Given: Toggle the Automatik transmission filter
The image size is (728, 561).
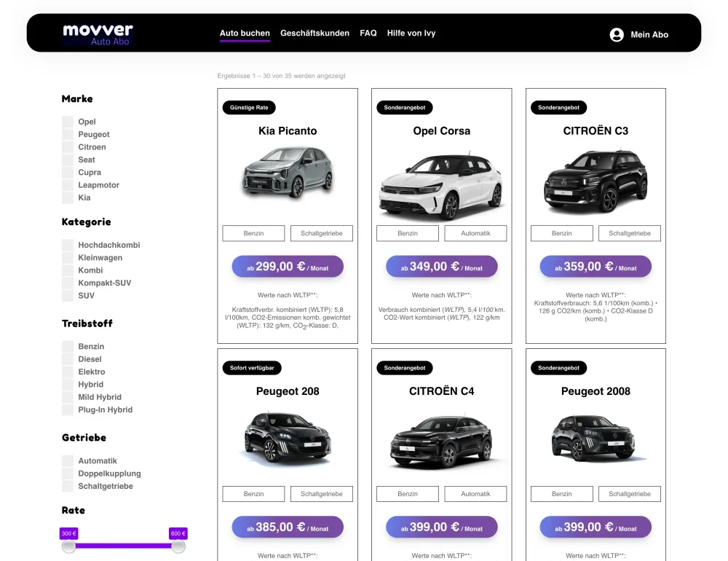Looking at the screenshot, I should pos(68,461).
